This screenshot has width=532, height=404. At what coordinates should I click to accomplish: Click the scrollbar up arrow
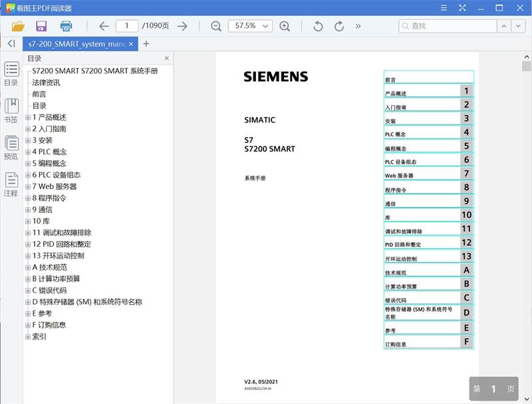click(527, 57)
